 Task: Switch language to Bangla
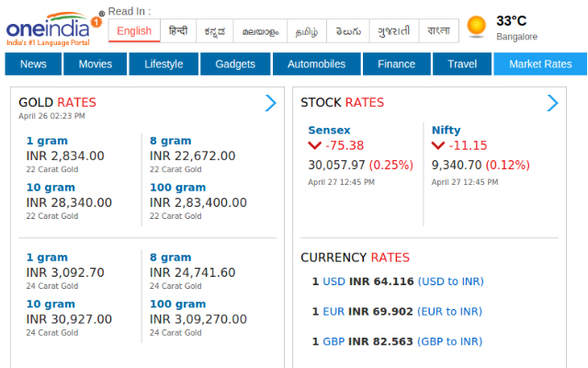point(439,30)
